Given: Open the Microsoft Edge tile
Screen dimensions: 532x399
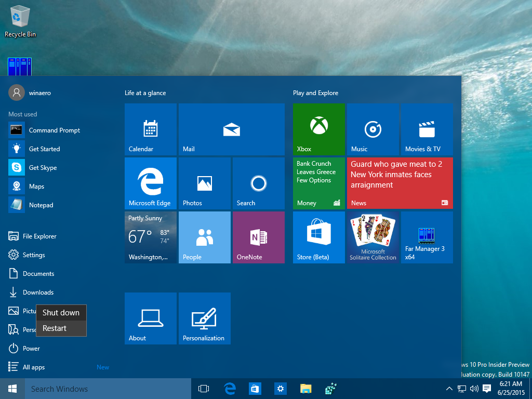Looking at the screenshot, I should (150, 183).
